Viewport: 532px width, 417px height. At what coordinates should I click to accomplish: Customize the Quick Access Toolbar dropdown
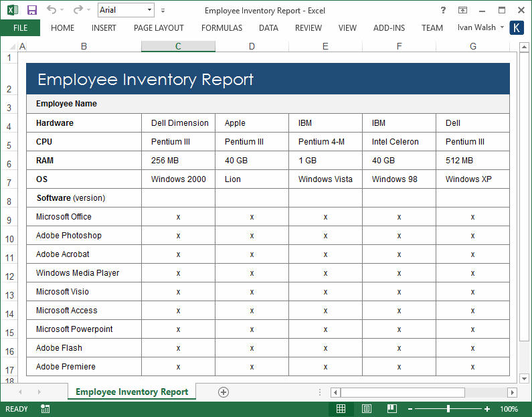pos(163,11)
